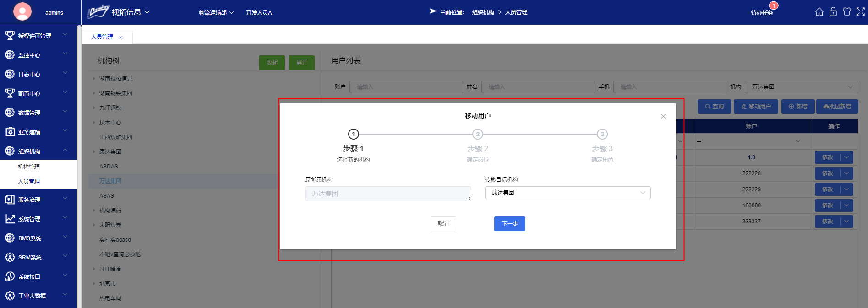Open 机构管理 in the sidebar
The image size is (868, 308).
[x=29, y=167]
